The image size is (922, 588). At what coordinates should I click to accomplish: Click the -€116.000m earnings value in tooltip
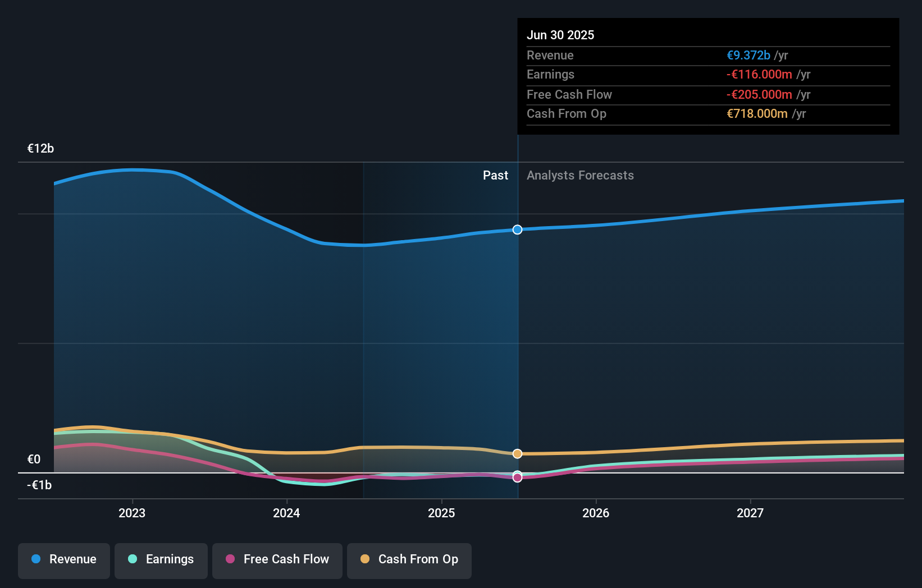point(759,74)
